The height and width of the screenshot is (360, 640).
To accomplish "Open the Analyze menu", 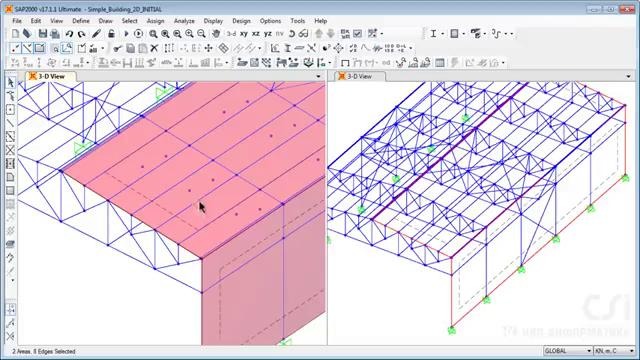I will tap(184, 21).
